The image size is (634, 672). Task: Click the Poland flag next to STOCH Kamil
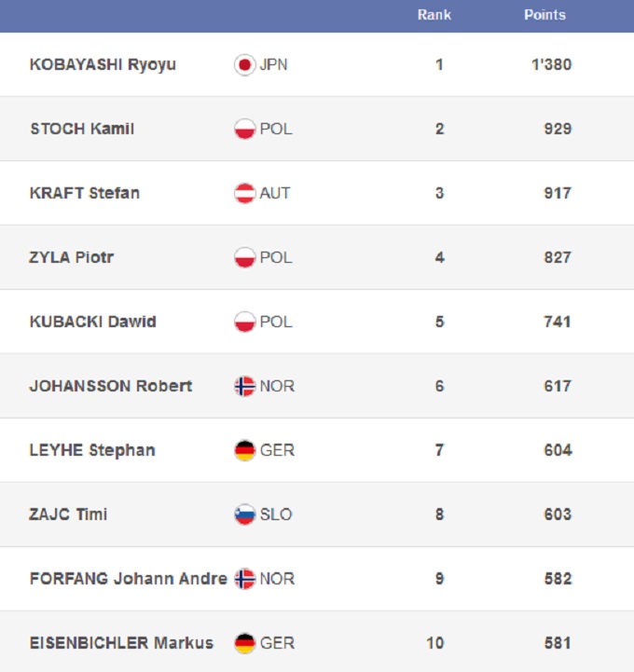point(244,130)
